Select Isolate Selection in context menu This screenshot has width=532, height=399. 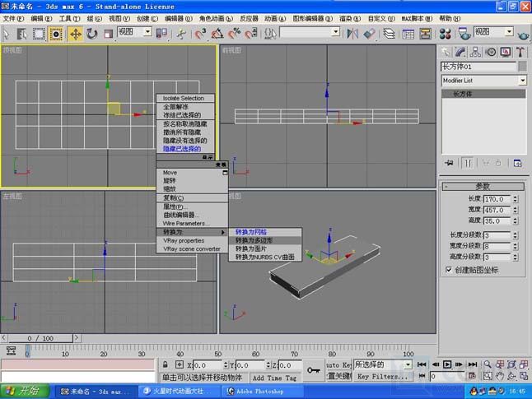tap(185, 98)
